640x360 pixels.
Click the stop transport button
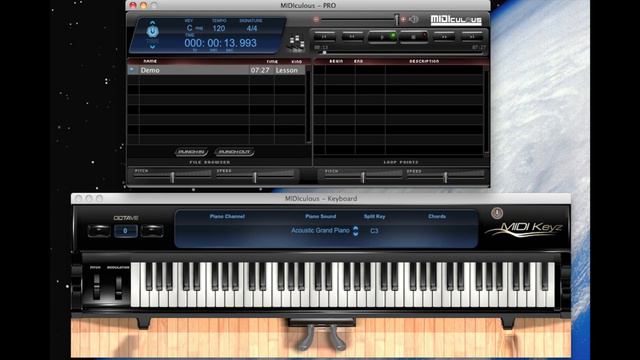[x=413, y=37]
